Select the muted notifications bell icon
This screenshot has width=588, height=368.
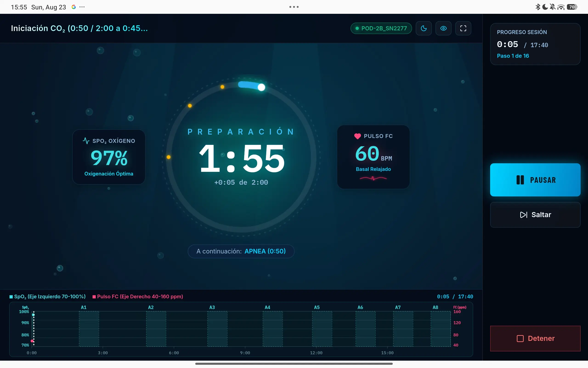coord(553,7)
